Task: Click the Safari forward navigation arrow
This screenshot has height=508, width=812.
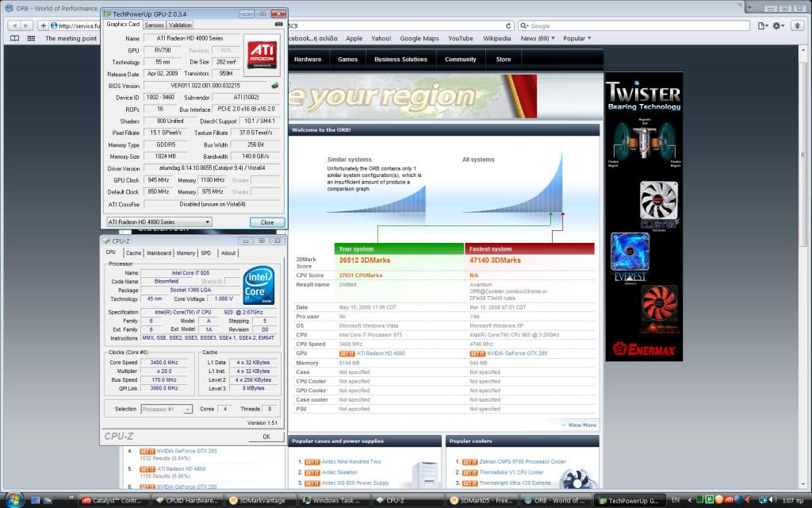Action: 26,25
